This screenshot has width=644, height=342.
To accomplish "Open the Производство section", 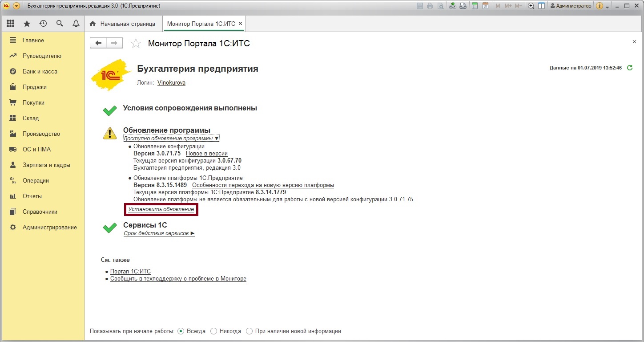I will [x=42, y=134].
